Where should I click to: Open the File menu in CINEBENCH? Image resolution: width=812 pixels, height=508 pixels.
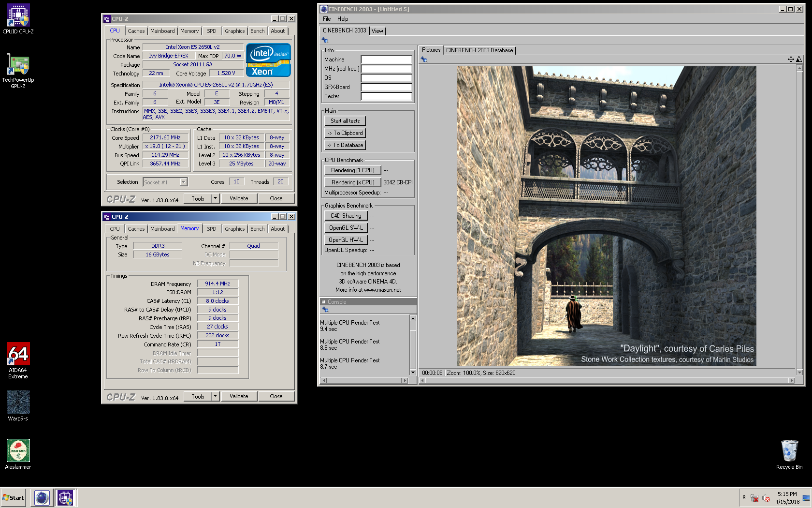coord(327,19)
